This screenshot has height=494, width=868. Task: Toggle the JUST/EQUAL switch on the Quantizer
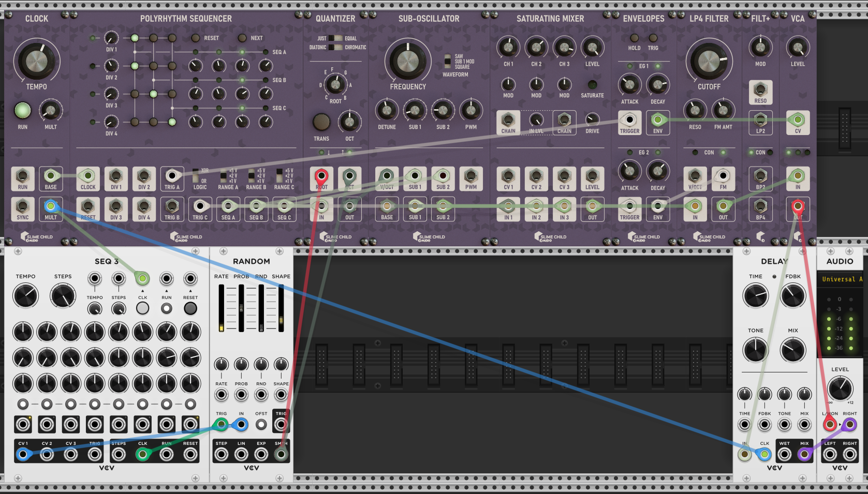[x=337, y=38]
